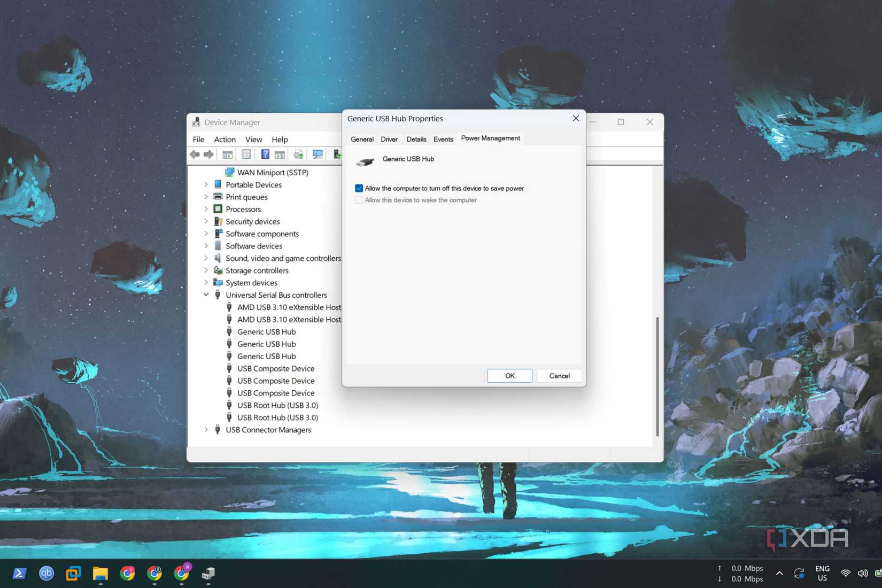Click the volume speaker icon in system tray
This screenshot has width=882, height=588.
[x=863, y=574]
